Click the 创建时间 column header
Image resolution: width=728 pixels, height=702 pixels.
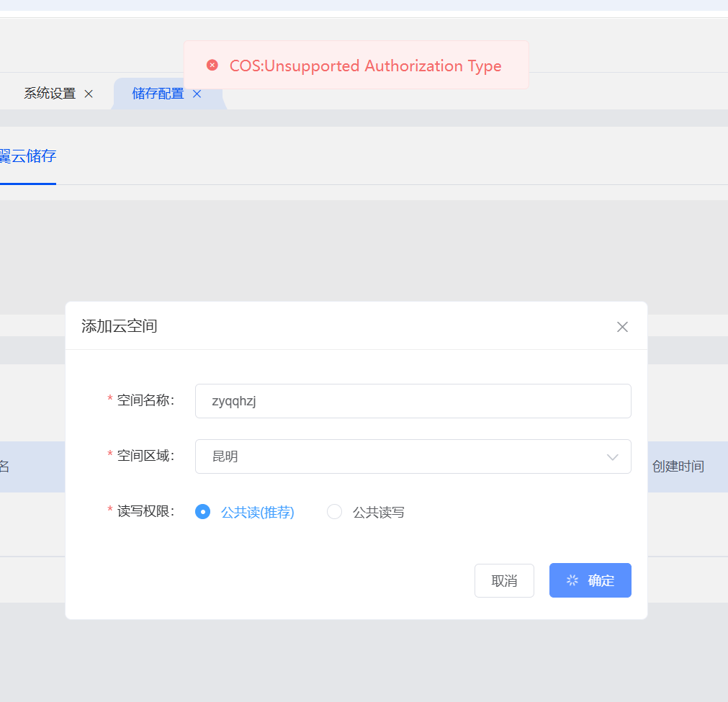[678, 467]
